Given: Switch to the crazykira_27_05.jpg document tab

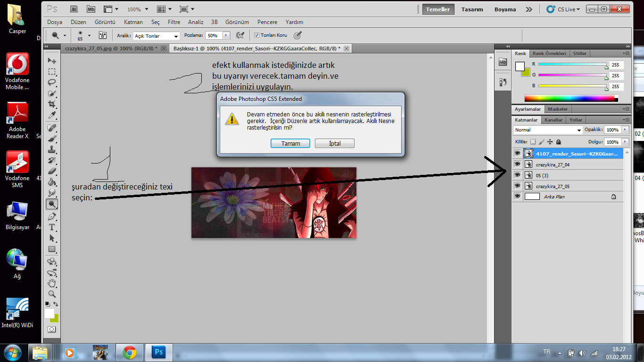Looking at the screenshot, I should (111, 49).
